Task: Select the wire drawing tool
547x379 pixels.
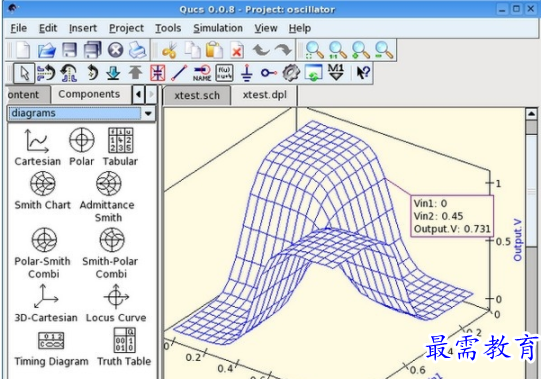Action: (x=180, y=73)
